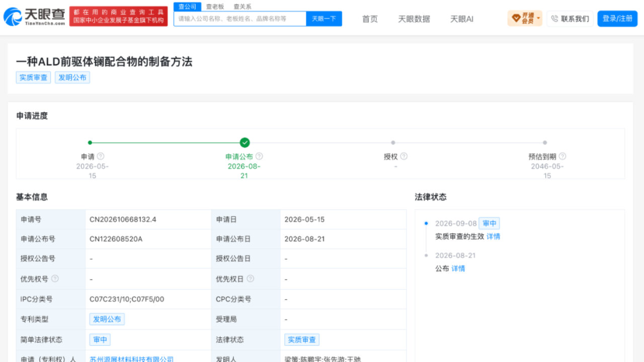
Task: Click the 基本信息 section heading
Action: tap(32, 197)
